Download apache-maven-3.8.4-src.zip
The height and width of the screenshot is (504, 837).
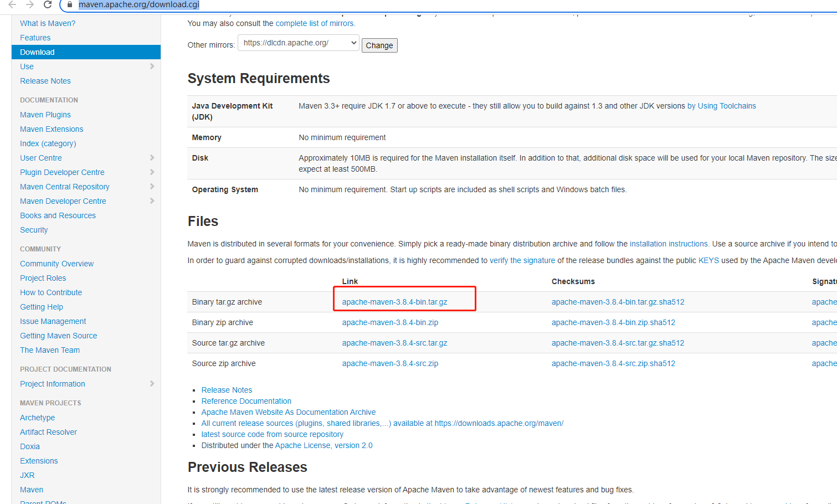coord(390,363)
